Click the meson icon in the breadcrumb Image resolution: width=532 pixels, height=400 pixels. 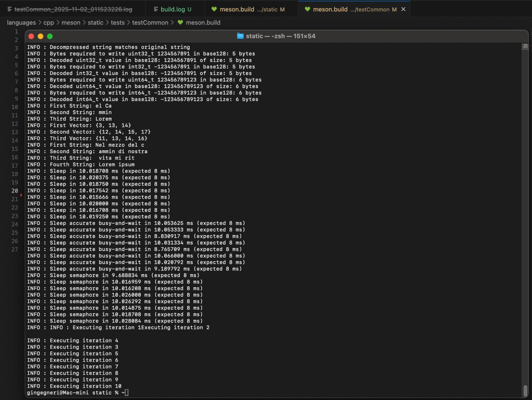(180, 23)
